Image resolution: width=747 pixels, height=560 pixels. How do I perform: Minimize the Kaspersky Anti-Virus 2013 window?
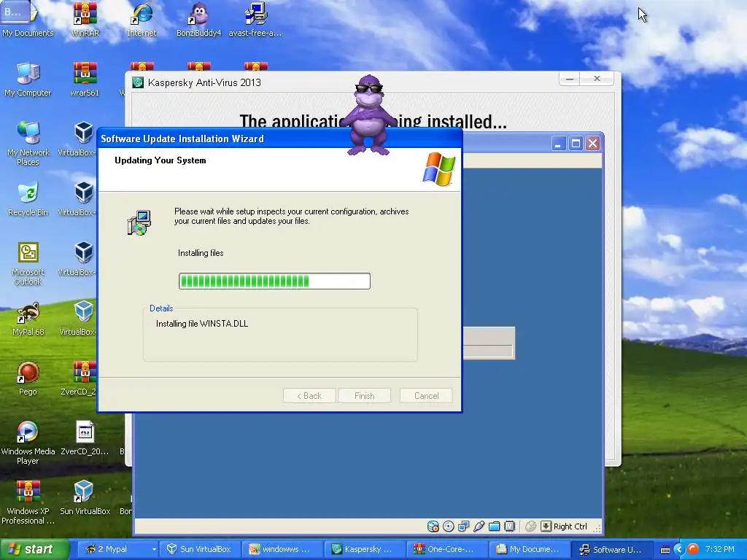569,79
